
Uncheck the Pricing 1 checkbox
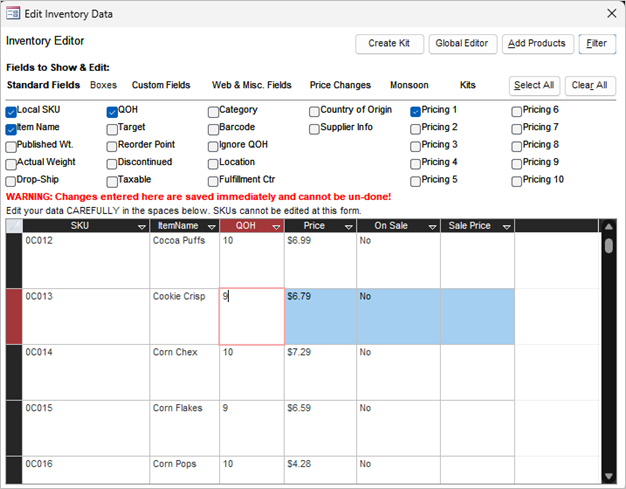coord(416,112)
